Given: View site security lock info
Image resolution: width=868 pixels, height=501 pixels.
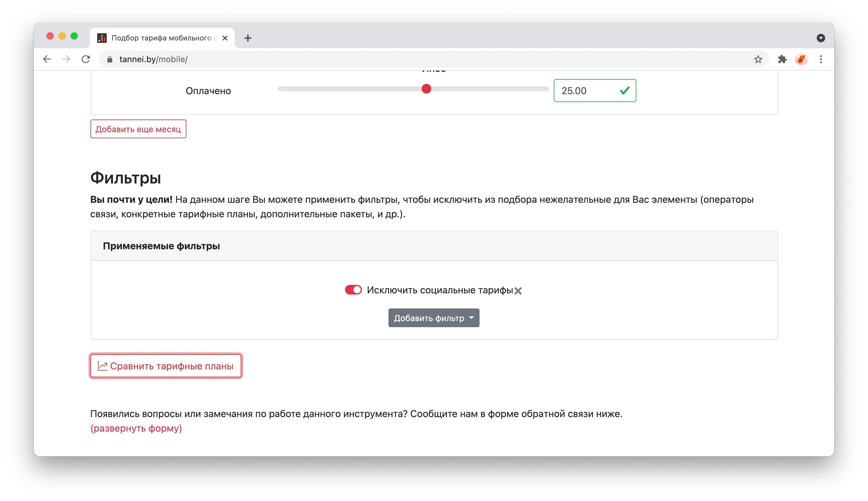Looking at the screenshot, I should pos(110,59).
